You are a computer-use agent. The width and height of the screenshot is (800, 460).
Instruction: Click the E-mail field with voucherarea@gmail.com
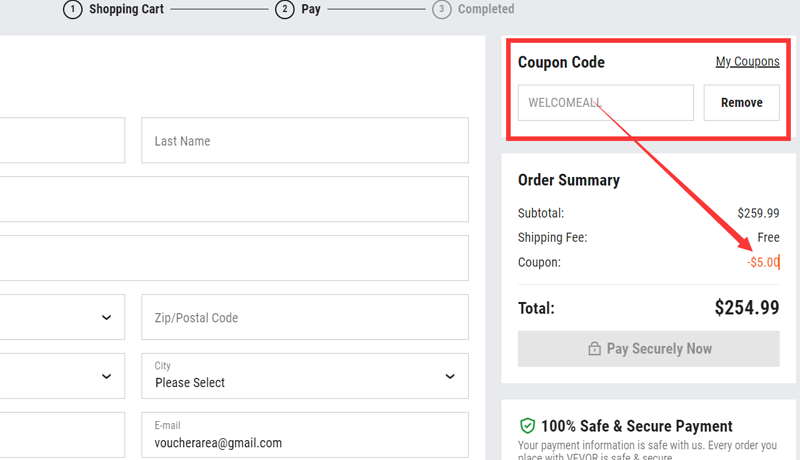point(304,436)
